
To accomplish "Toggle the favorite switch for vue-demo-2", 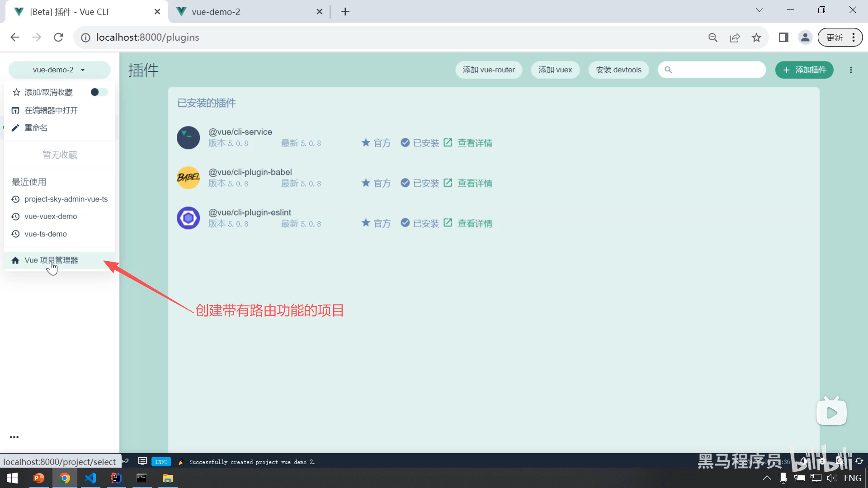I will pyautogui.click(x=99, y=92).
